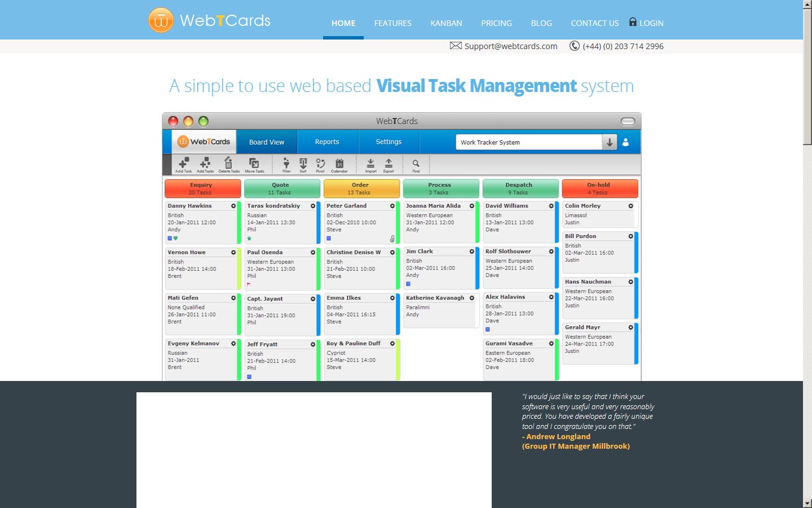Click the Sort toolbar icon
This screenshot has width=812, height=508.
[303, 164]
